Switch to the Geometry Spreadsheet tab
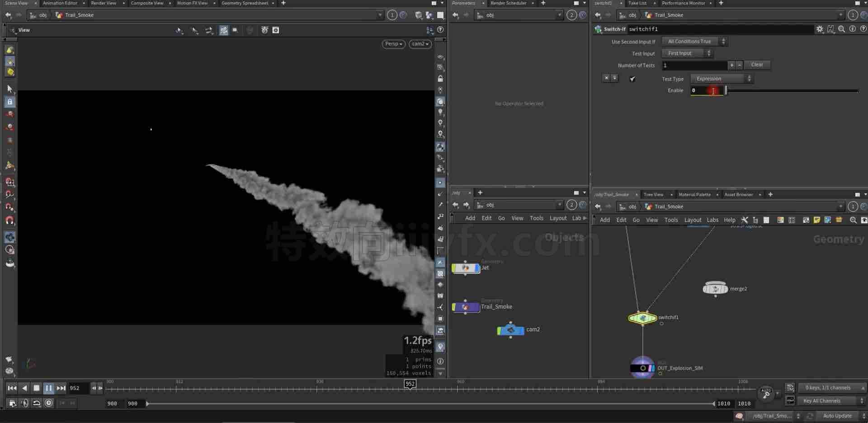The image size is (868, 423). (245, 3)
